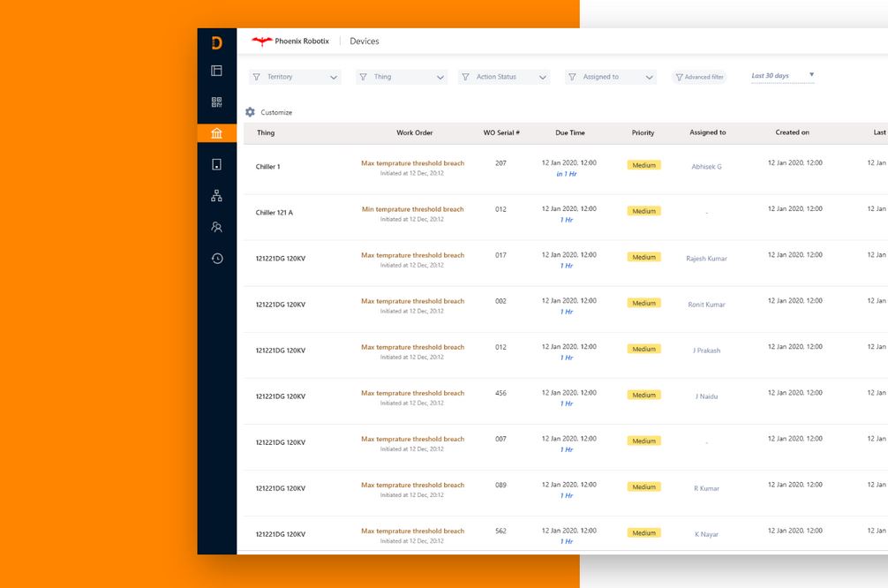Click the funnel icon in Thing filter

click(363, 77)
